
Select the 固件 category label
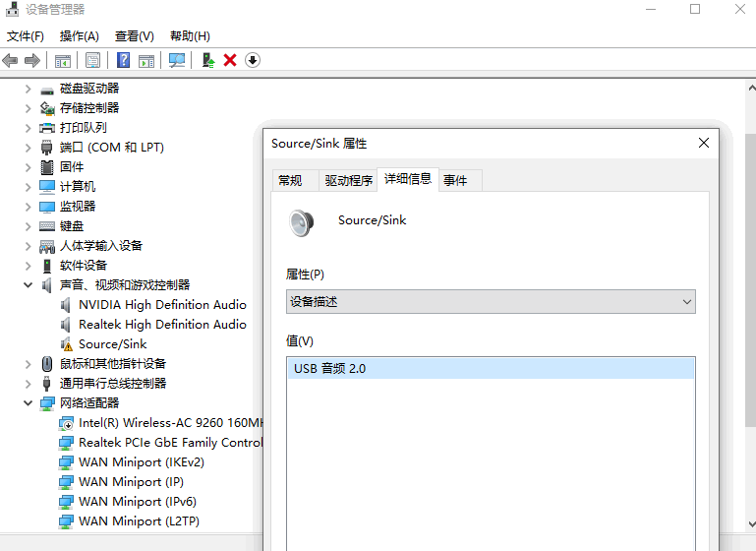coord(72,167)
